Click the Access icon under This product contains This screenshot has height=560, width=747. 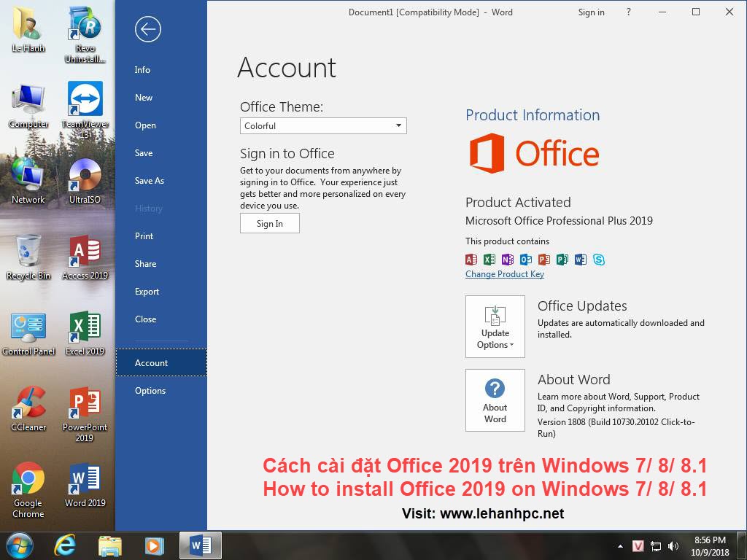click(471, 259)
